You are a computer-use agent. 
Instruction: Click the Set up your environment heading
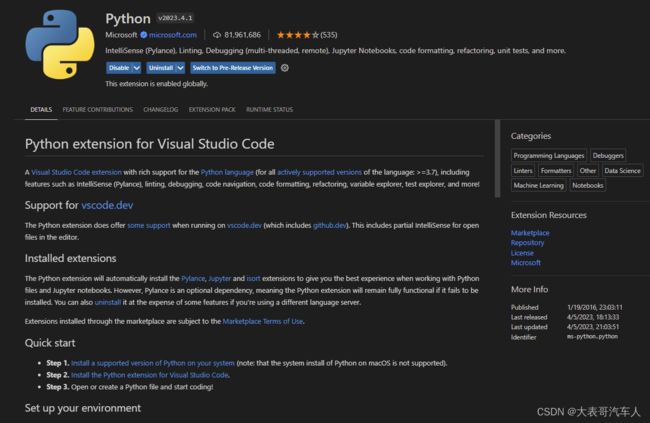(x=83, y=408)
